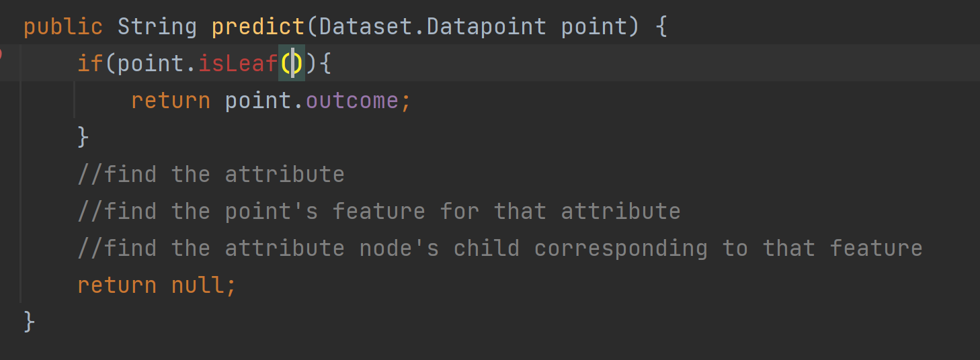
Task: Place the cursor inside the highlighted isLeaf parentheses
Action: [x=292, y=64]
